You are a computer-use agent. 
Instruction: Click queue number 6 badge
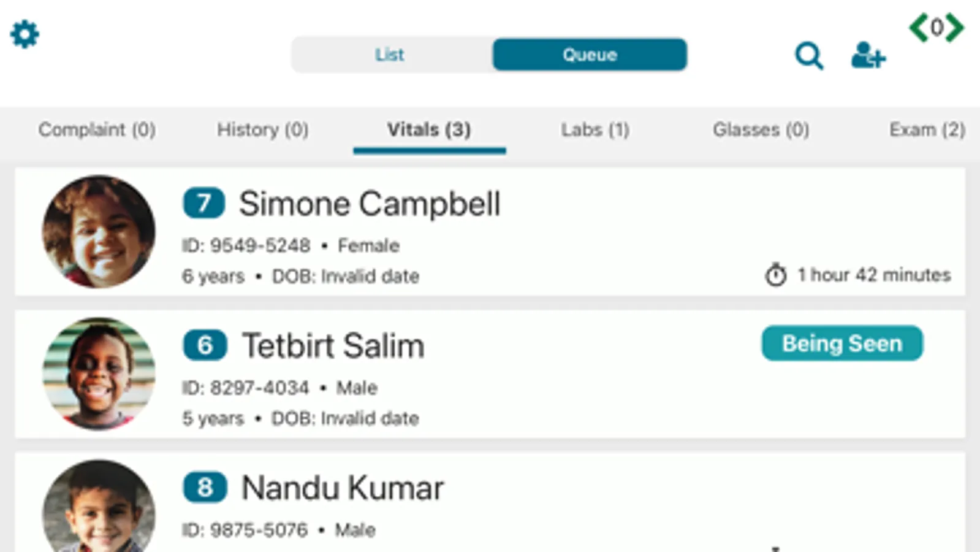(x=205, y=345)
